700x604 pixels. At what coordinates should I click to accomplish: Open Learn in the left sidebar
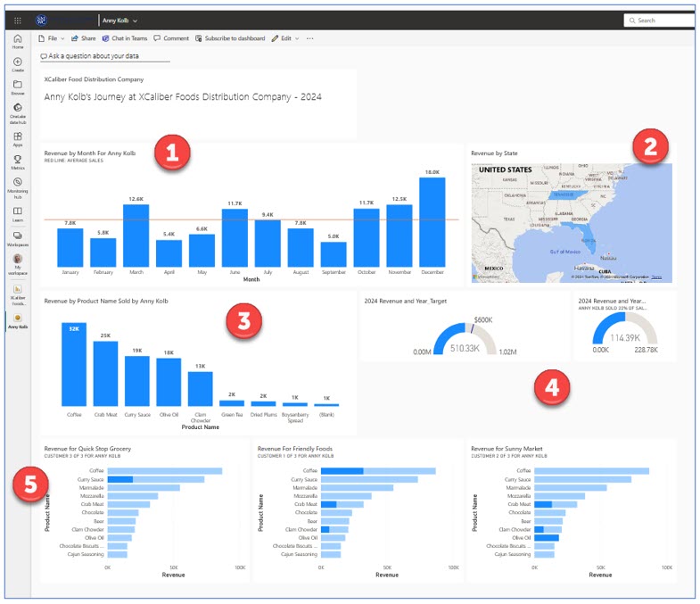click(18, 214)
